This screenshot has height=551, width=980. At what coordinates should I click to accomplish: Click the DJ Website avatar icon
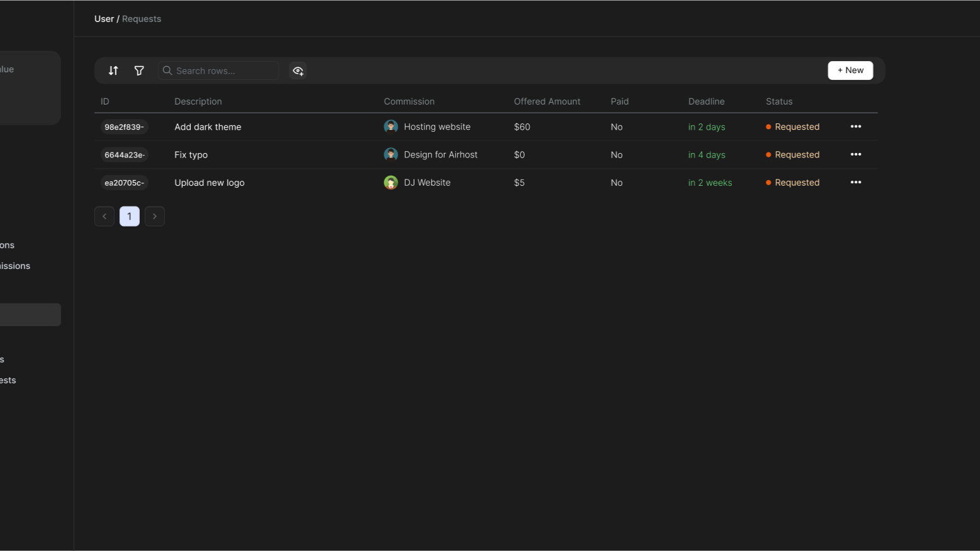pos(390,183)
